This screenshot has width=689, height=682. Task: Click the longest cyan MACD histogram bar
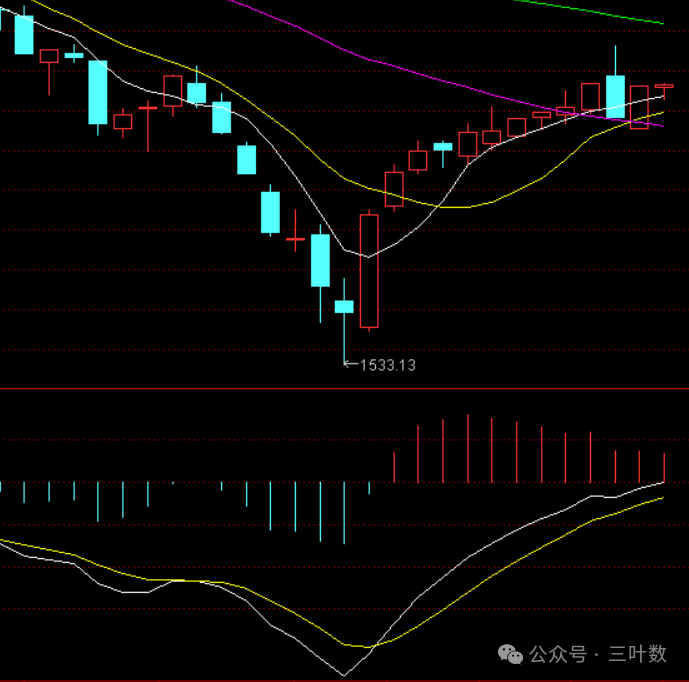click(344, 513)
